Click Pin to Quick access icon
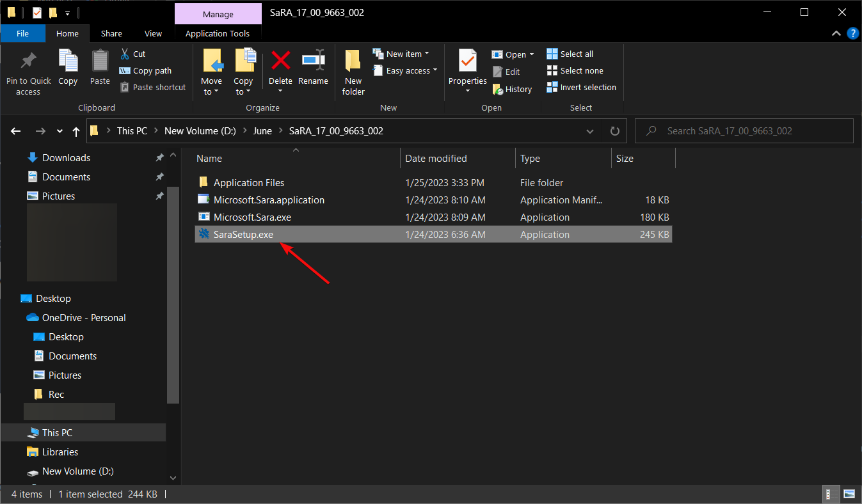 click(28, 61)
